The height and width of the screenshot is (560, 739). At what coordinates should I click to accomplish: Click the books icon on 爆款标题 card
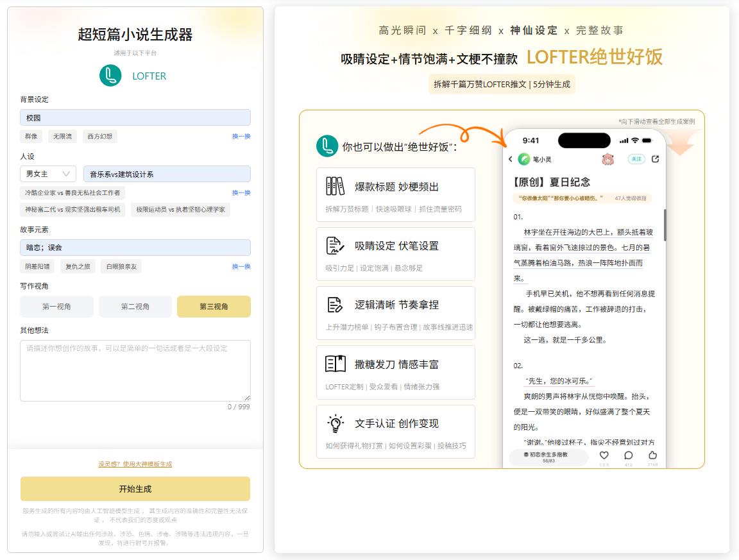pos(335,186)
